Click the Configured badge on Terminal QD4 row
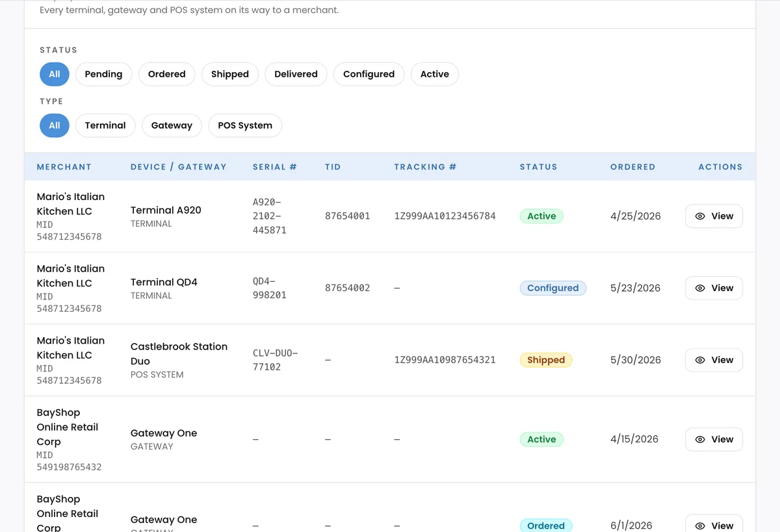The width and height of the screenshot is (780, 532). [x=553, y=288]
